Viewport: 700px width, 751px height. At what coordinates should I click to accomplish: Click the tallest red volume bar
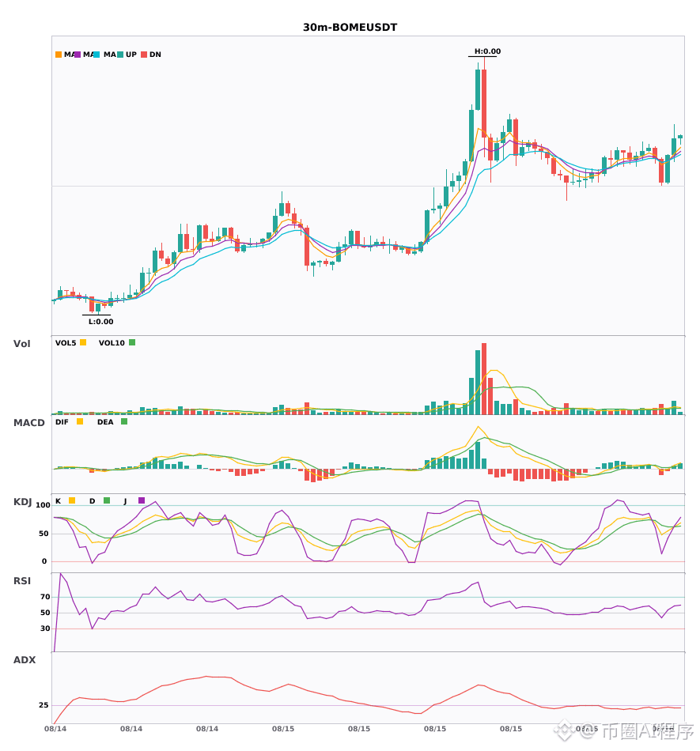click(x=484, y=379)
